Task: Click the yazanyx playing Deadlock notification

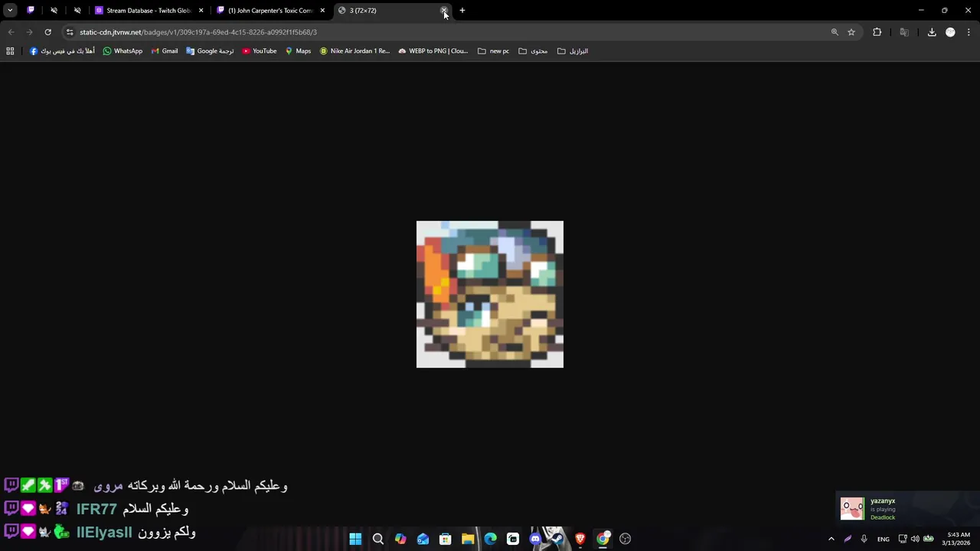Action: pos(907,509)
